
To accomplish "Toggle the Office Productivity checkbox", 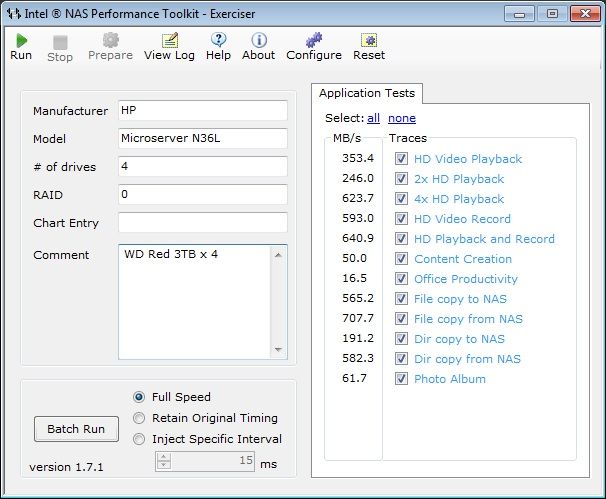I will tap(401, 279).
